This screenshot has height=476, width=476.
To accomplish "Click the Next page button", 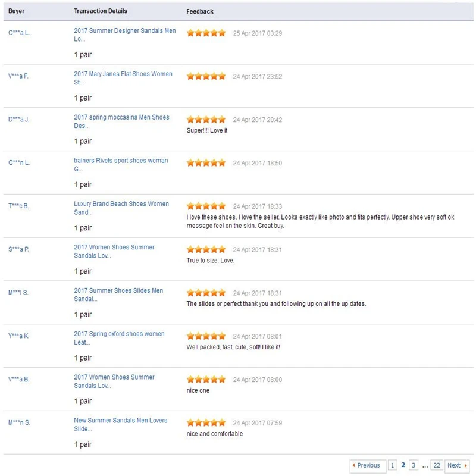I will [457, 465].
